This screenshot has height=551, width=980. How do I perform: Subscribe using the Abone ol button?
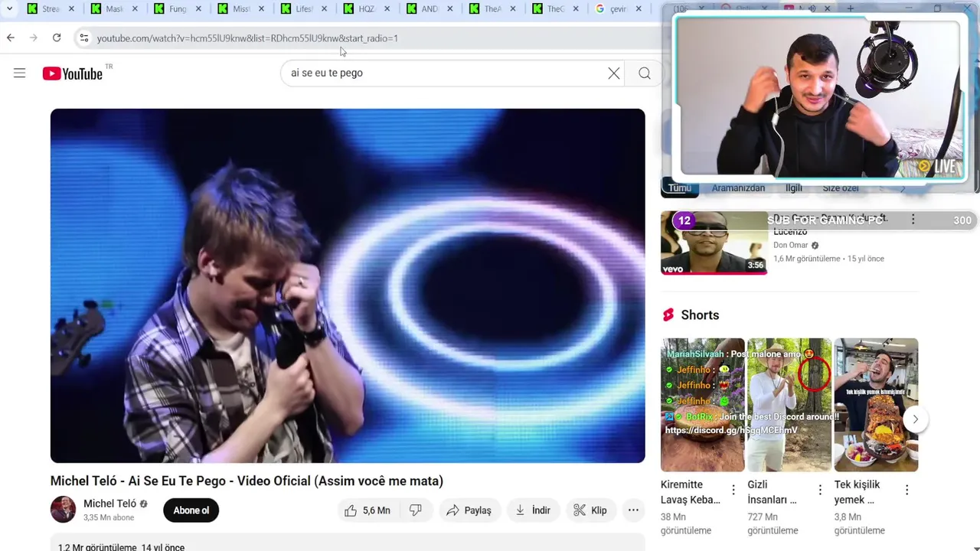(191, 510)
